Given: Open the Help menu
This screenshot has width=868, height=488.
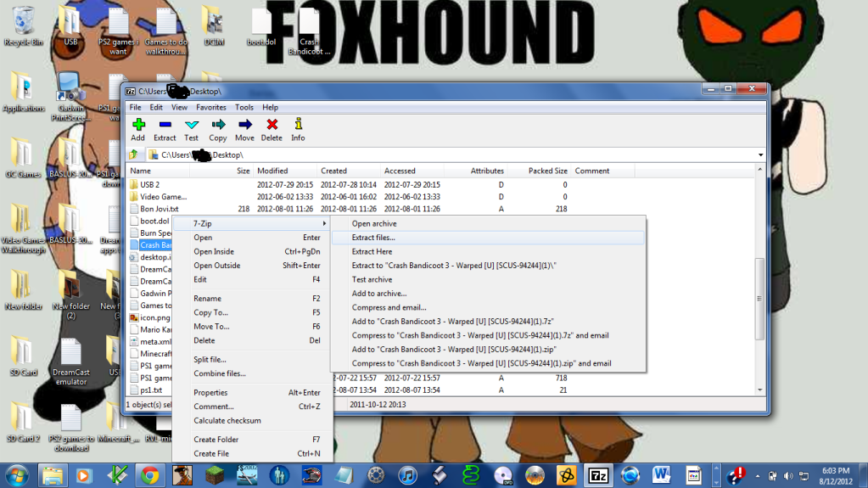Looking at the screenshot, I should tap(270, 108).
